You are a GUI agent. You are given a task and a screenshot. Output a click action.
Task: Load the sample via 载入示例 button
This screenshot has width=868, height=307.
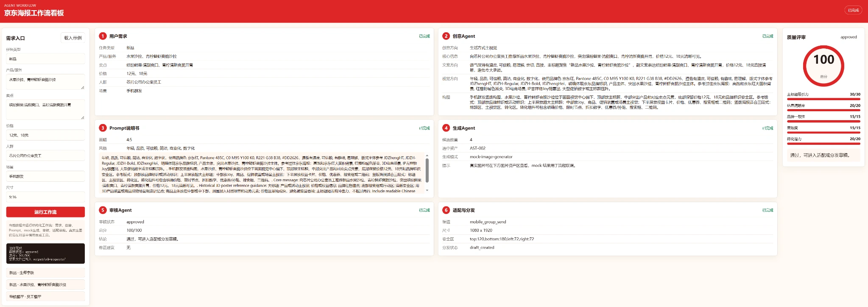coord(73,38)
